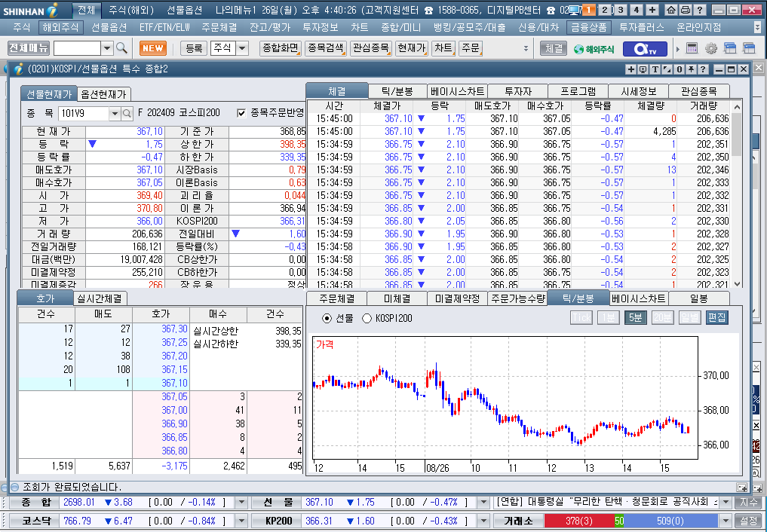Switch to the 실시간체결 tab
The width and height of the screenshot is (767, 532).
tap(100, 298)
